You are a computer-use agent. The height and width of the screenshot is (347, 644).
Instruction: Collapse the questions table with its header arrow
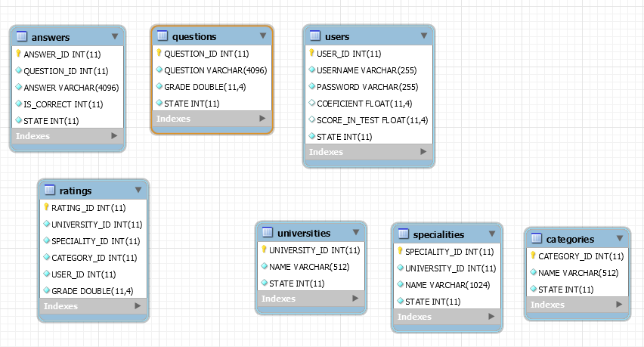tap(263, 36)
